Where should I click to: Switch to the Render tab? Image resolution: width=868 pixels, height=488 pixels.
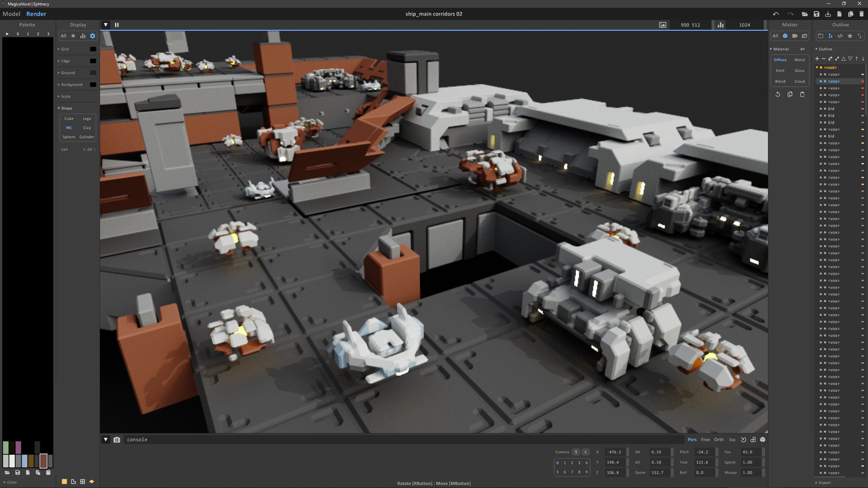pyautogui.click(x=36, y=14)
